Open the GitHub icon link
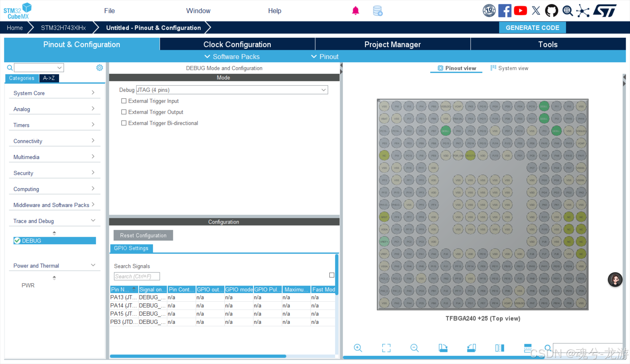 point(551,11)
